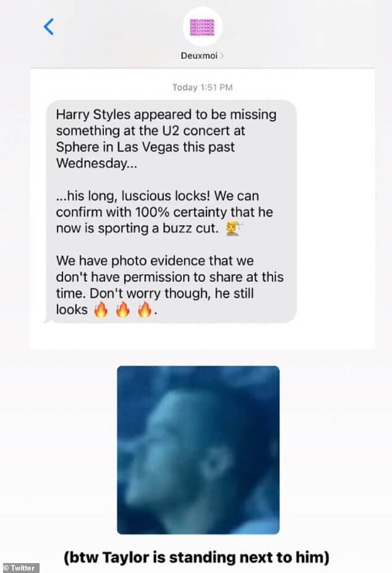Click the Twitter watermark label

coord(19,568)
